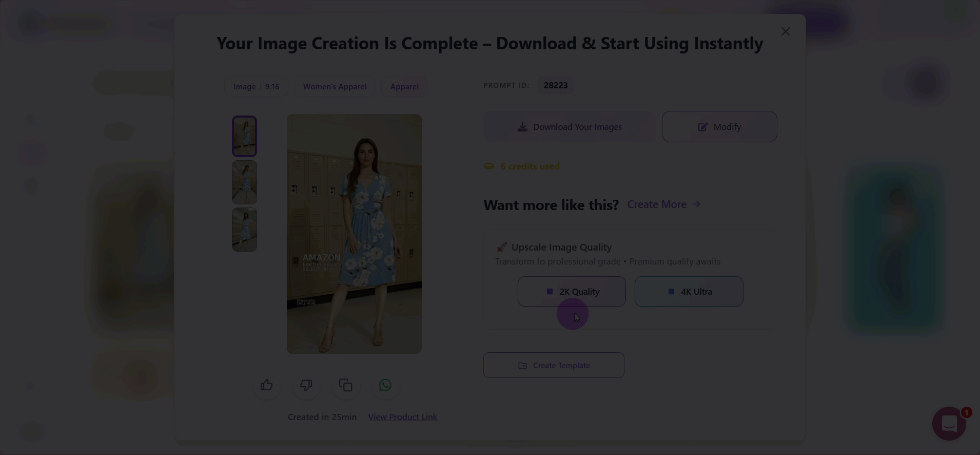
Task: Select the 4K Ultra upscale option
Action: point(689,292)
